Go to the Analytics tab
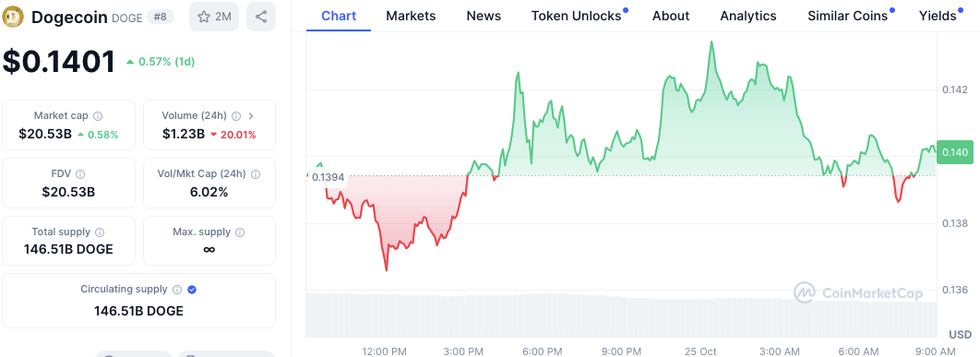This screenshot has height=357, width=980. [748, 16]
